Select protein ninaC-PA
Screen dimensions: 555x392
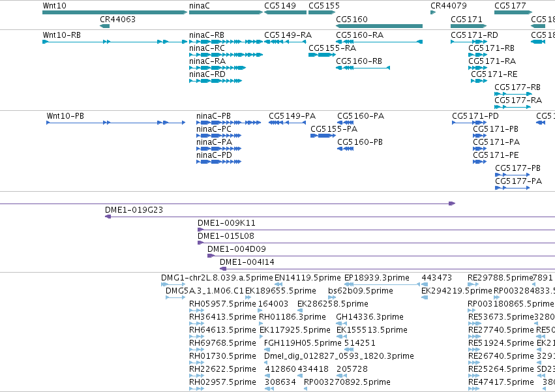pos(218,149)
